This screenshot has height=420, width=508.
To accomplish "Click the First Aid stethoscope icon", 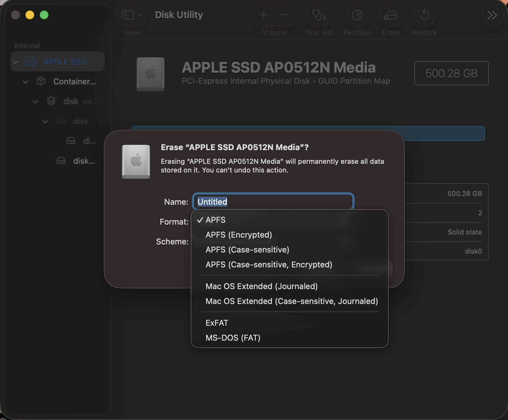I will [x=319, y=15].
